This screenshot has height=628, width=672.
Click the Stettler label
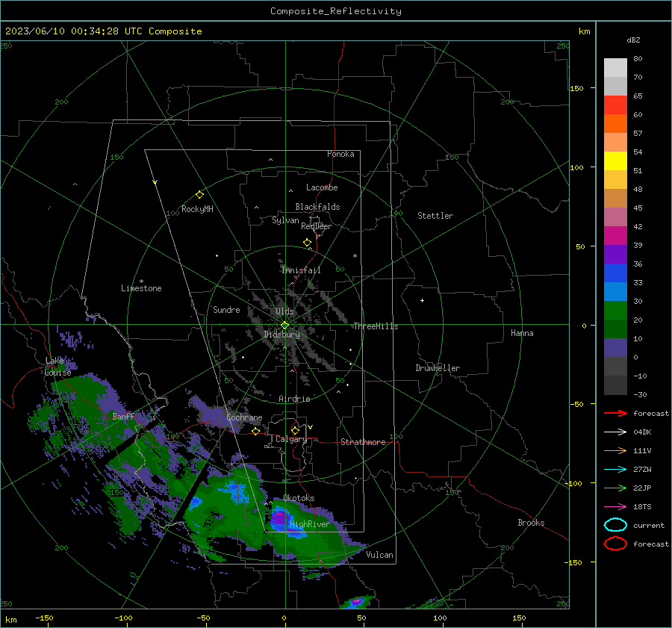435,216
